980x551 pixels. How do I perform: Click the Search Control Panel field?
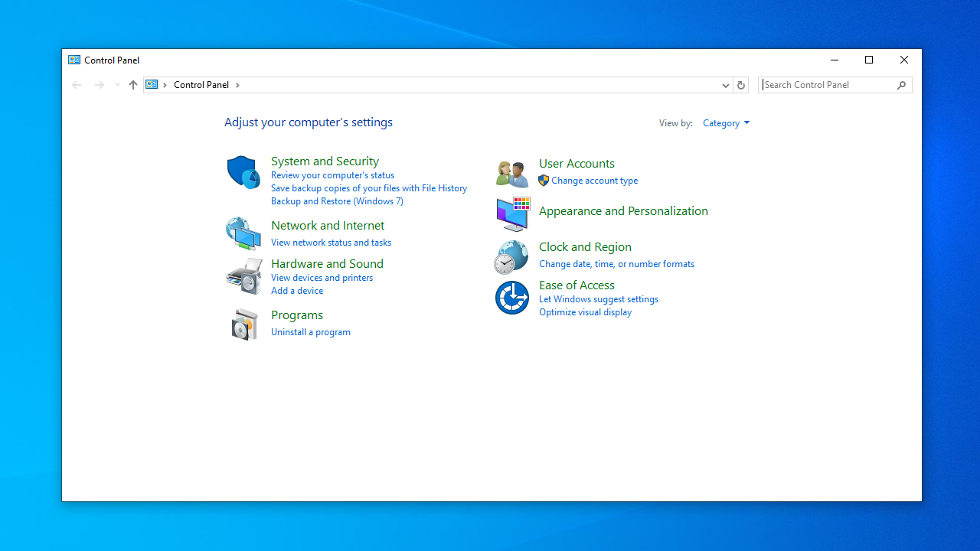[x=827, y=85]
